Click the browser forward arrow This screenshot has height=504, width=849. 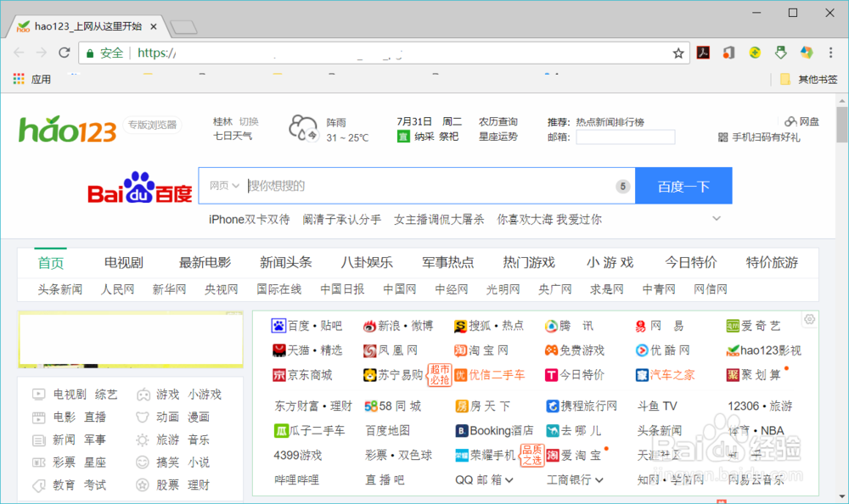tap(42, 53)
